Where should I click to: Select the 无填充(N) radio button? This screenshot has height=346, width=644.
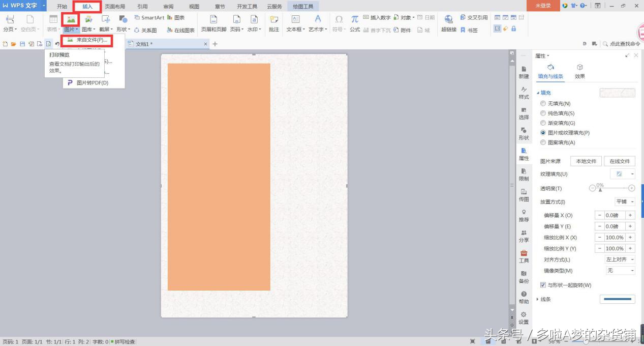543,103
